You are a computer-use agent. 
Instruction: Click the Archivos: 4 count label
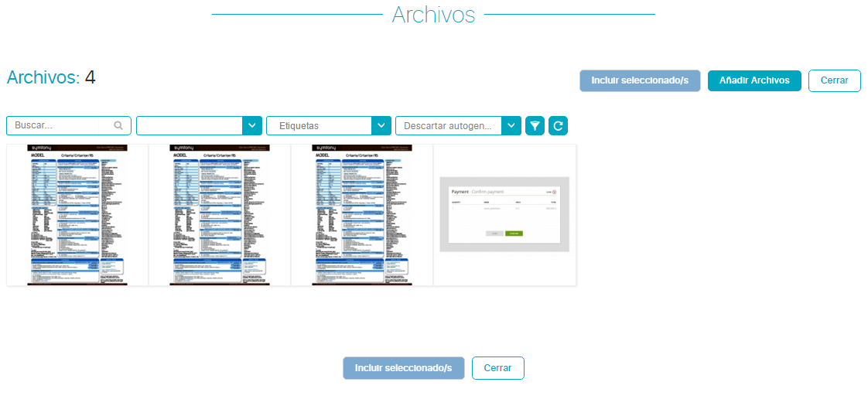(51, 77)
